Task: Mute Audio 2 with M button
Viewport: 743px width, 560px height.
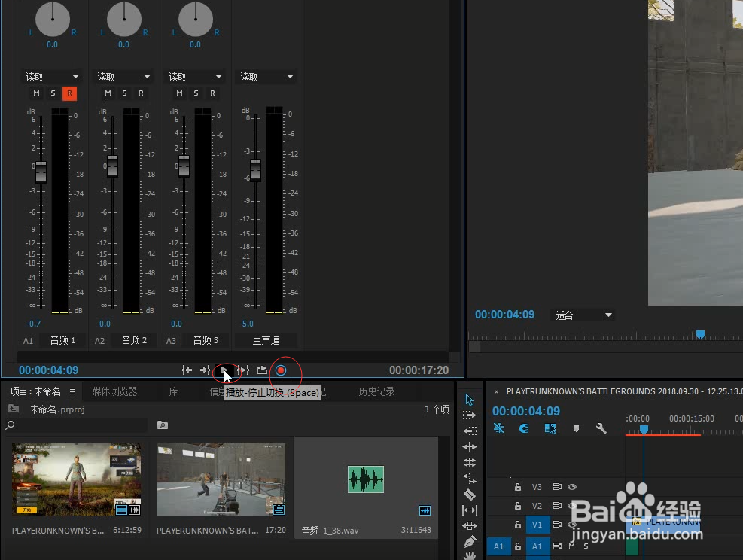Action: pyautogui.click(x=108, y=93)
